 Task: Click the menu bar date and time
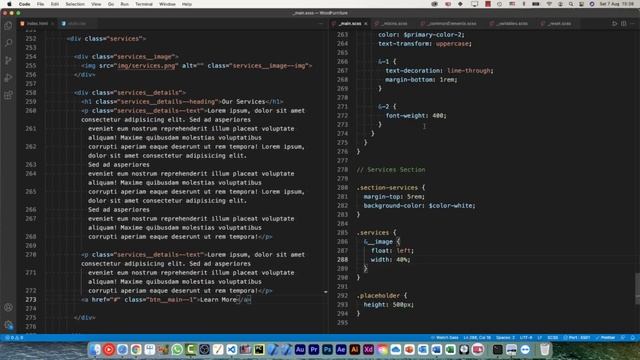pyautogui.click(x=616, y=4)
